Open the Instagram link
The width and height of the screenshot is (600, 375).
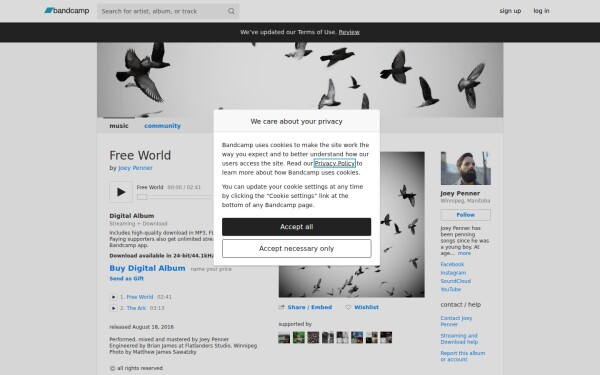click(x=453, y=273)
